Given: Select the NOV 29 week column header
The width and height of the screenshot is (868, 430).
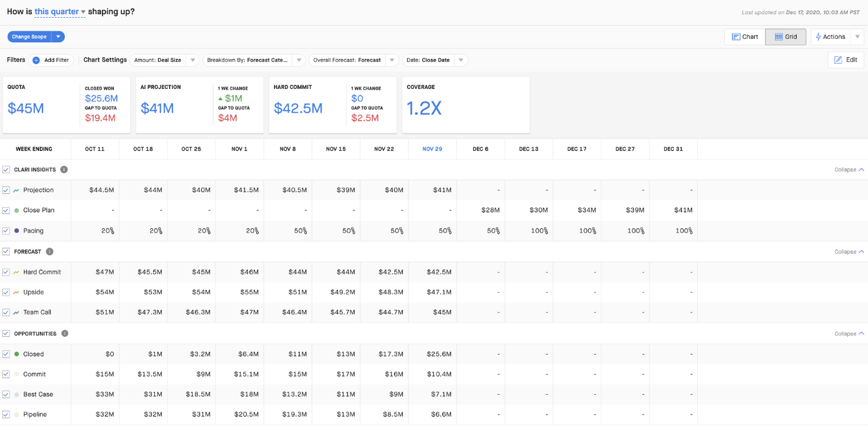Looking at the screenshot, I should 432,149.
